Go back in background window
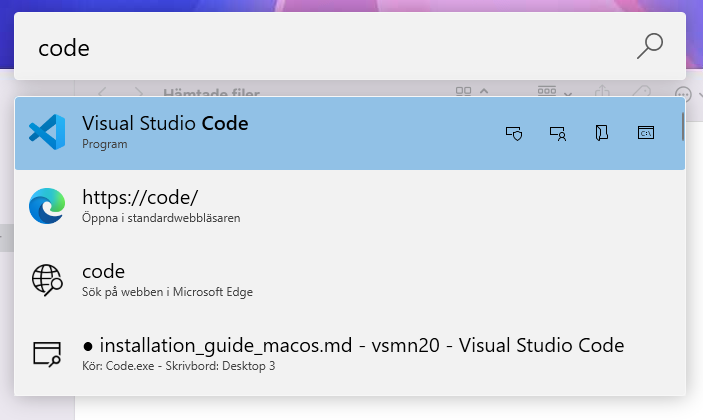This screenshot has height=420, width=703. point(102,92)
